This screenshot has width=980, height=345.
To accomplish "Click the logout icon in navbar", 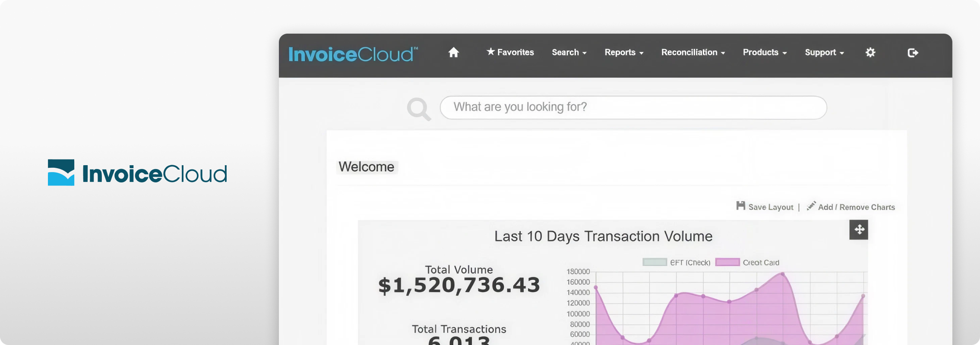I will (x=913, y=53).
